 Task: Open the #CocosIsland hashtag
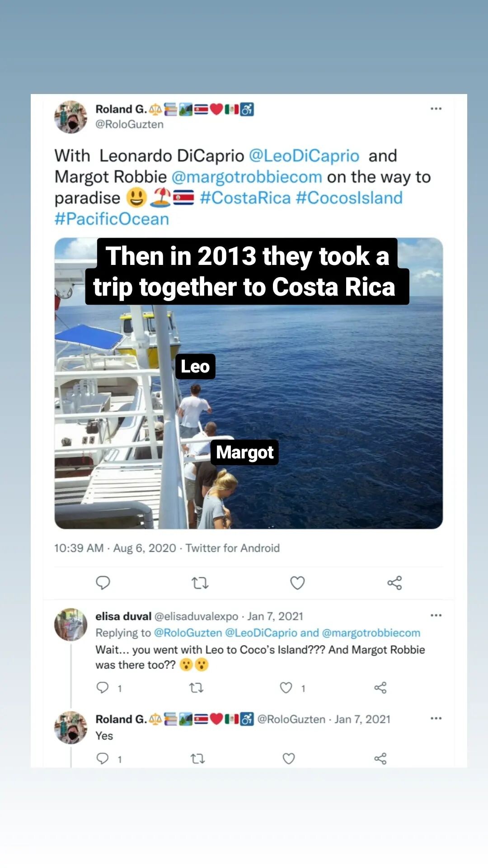coord(349,198)
